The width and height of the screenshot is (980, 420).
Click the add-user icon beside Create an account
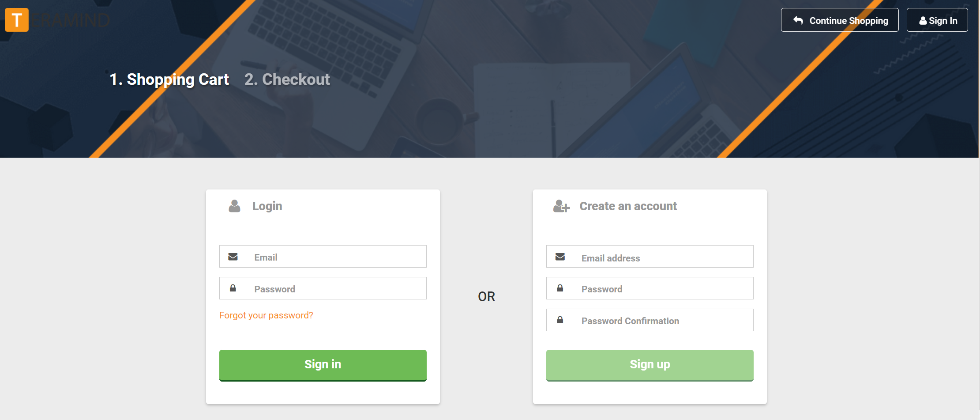pyautogui.click(x=561, y=206)
